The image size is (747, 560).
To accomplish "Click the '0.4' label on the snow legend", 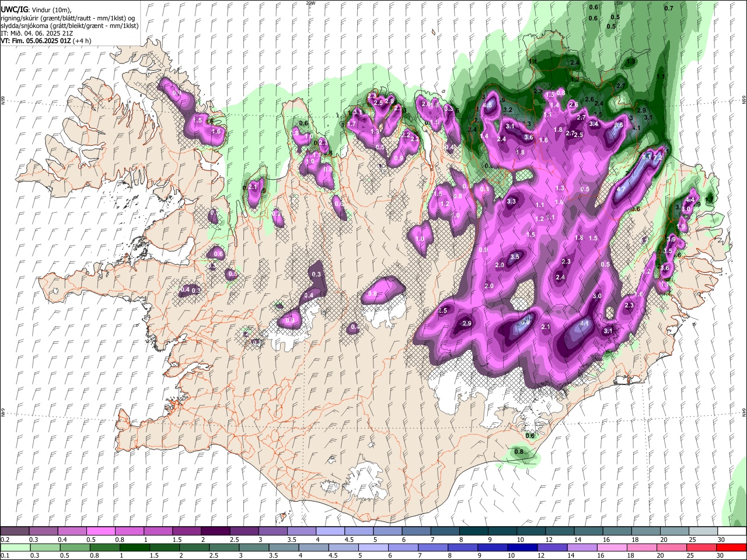I will 62,540.
